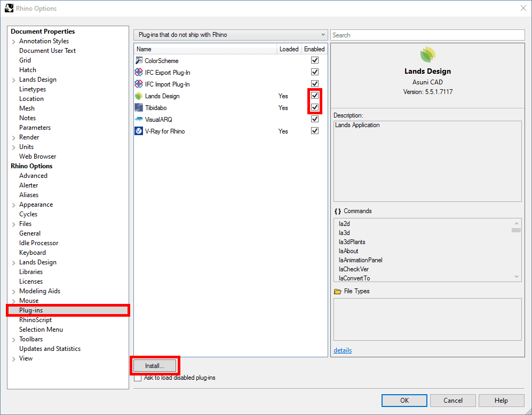532x415 pixels.
Task: Confirm with the OK button
Action: pyautogui.click(x=404, y=401)
